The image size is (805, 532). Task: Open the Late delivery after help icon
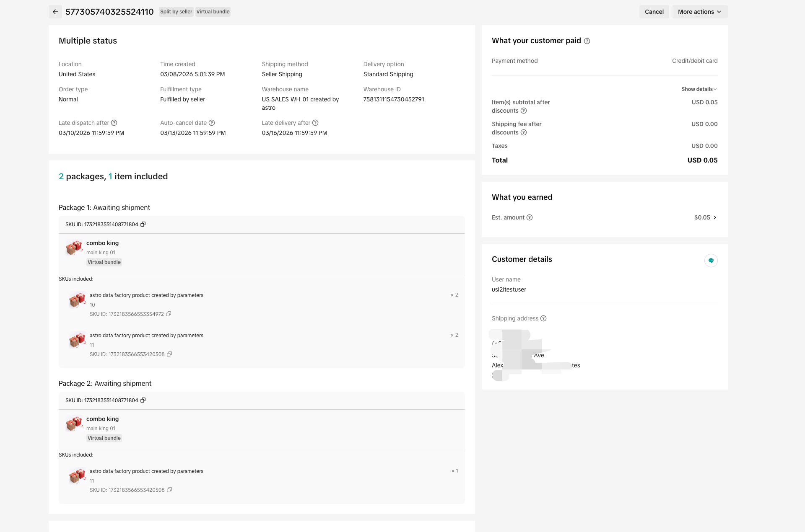tap(315, 123)
